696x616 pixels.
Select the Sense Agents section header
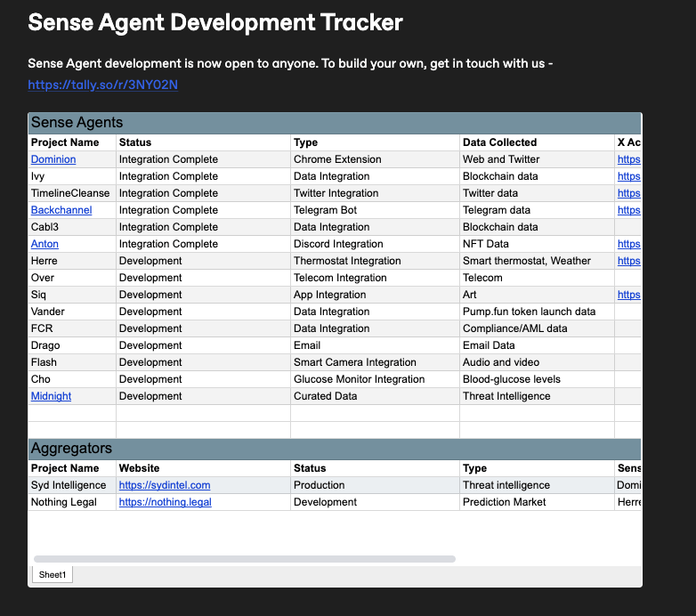77,123
